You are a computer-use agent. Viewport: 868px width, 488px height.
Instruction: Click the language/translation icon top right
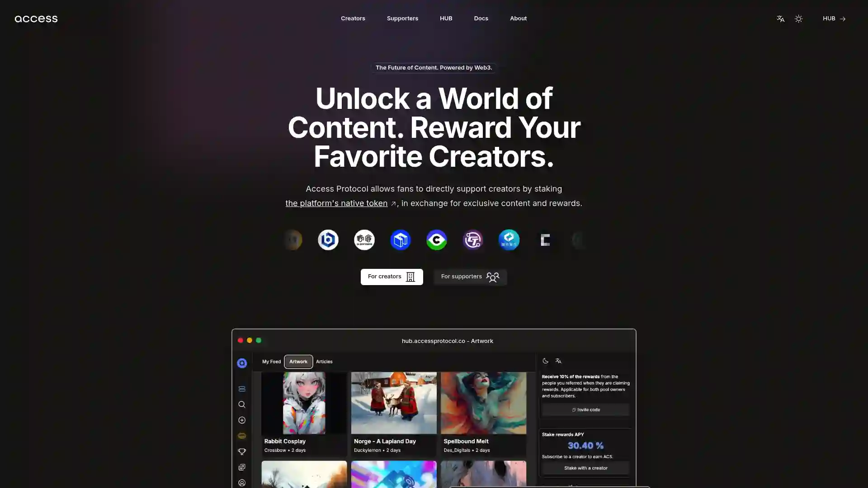[x=780, y=18]
